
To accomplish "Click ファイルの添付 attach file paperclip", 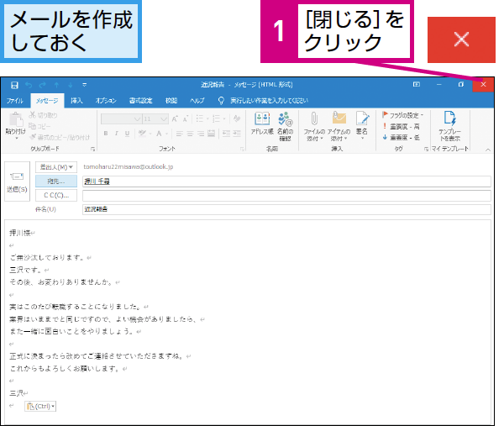I will coord(314,127).
